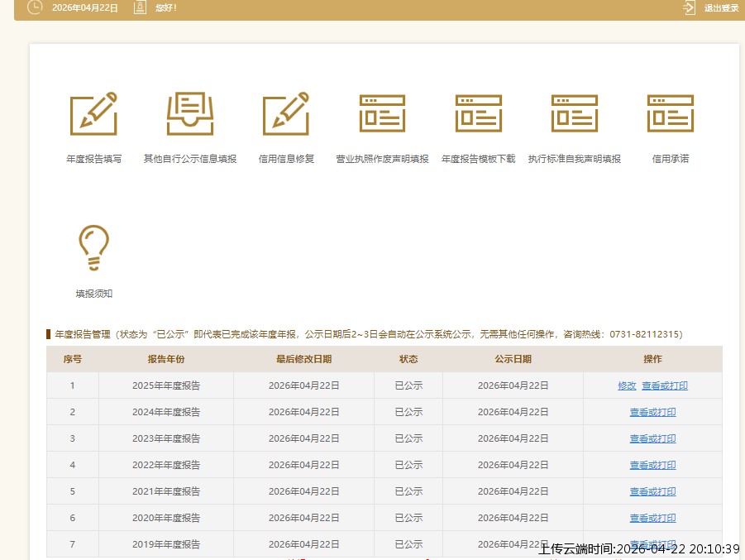Open 查看或打印 for the 2020 annual report
This screenshot has height=560, width=745.
point(652,518)
